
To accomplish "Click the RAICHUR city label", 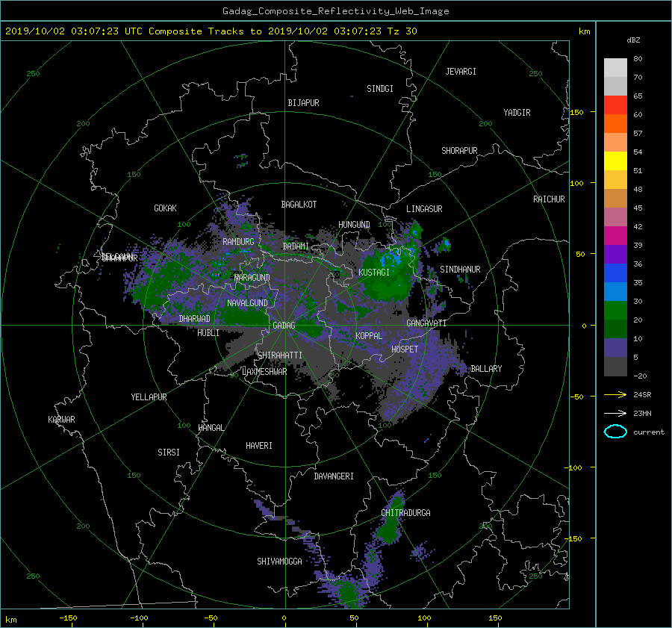I will 549,199.
